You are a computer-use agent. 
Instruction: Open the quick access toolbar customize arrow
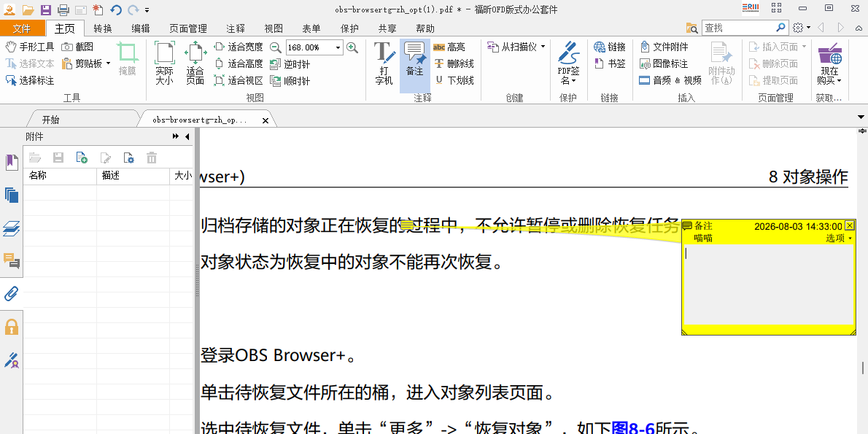point(147,10)
